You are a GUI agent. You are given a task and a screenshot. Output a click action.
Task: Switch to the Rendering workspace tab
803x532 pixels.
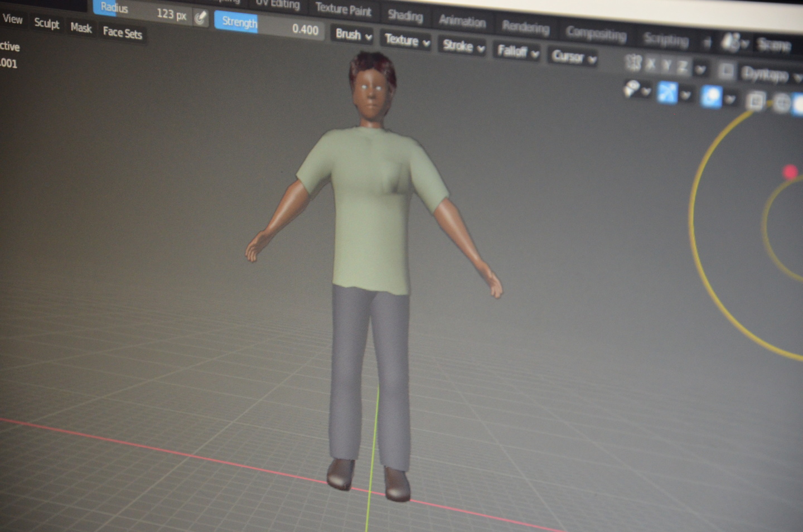point(525,27)
